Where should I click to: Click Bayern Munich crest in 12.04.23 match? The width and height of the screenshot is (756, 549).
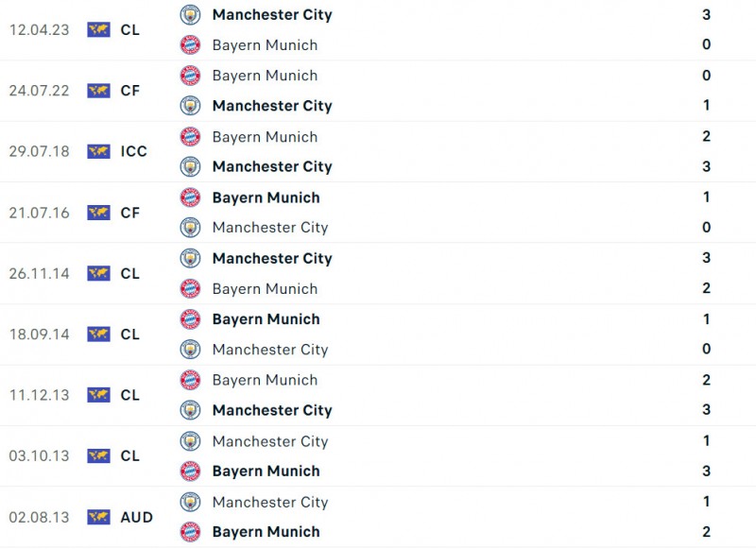pyautogui.click(x=190, y=44)
